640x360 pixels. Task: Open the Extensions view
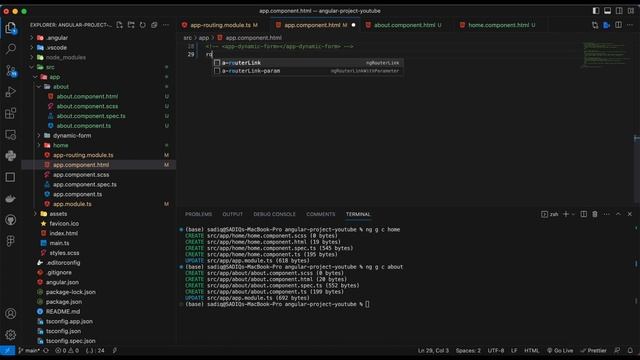tap(11, 113)
